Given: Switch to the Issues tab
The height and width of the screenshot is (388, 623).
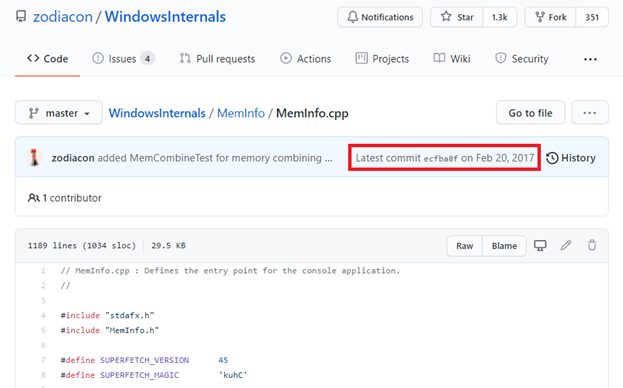Looking at the screenshot, I should [x=123, y=59].
